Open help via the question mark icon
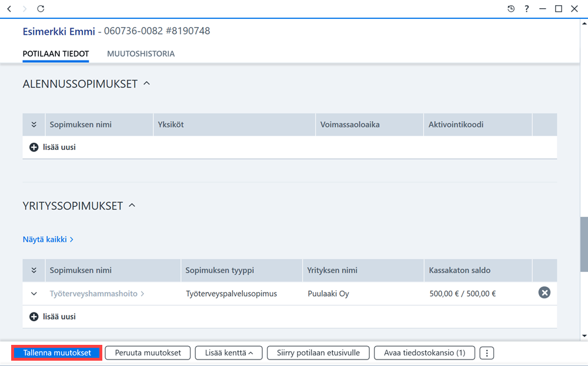Viewport: 588px width, 366px height. pos(526,9)
